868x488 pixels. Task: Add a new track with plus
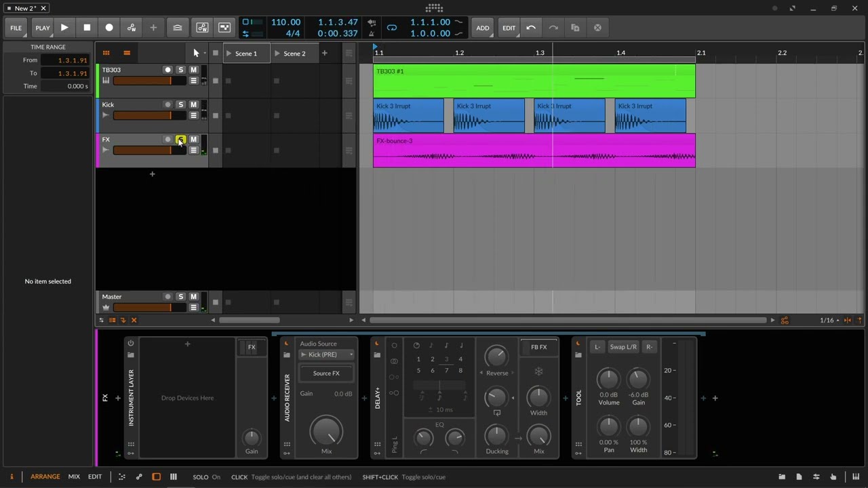[152, 174]
